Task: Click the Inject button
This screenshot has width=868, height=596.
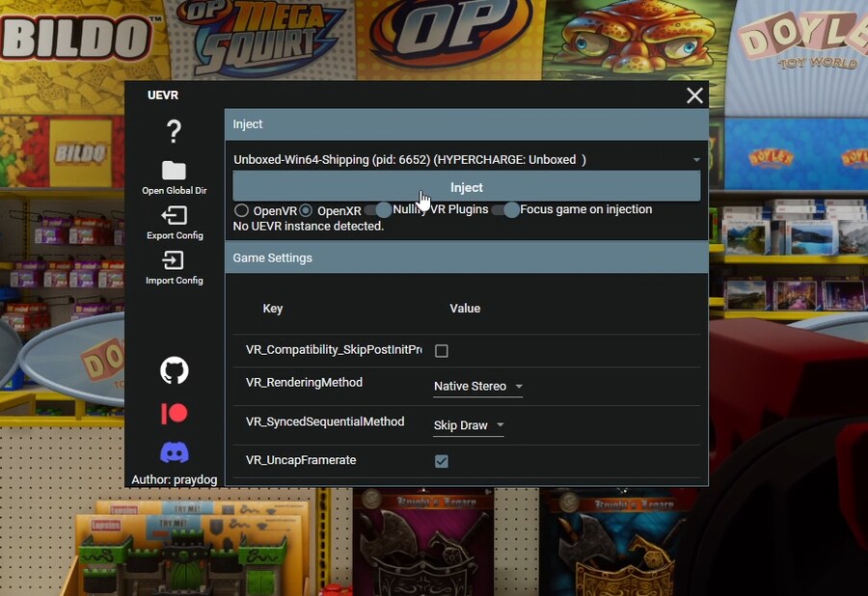Action: pos(467,187)
